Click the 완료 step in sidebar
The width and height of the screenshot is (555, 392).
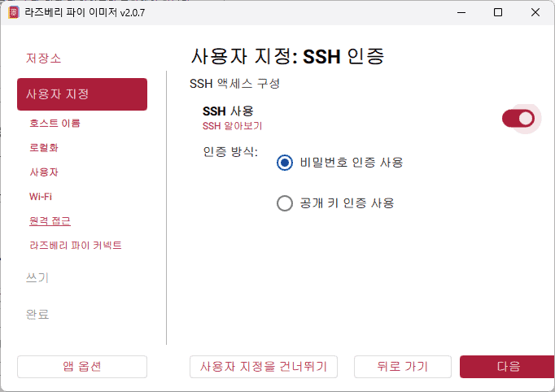[37, 314]
